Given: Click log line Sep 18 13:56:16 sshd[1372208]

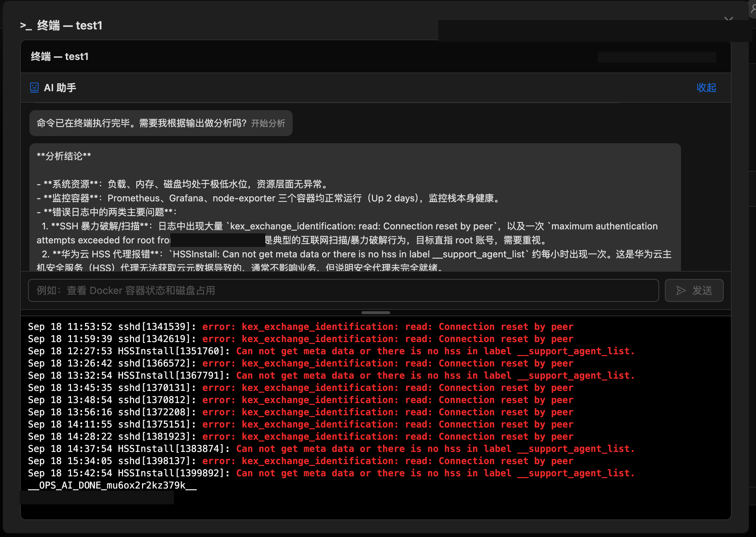Looking at the screenshot, I should 301,412.
